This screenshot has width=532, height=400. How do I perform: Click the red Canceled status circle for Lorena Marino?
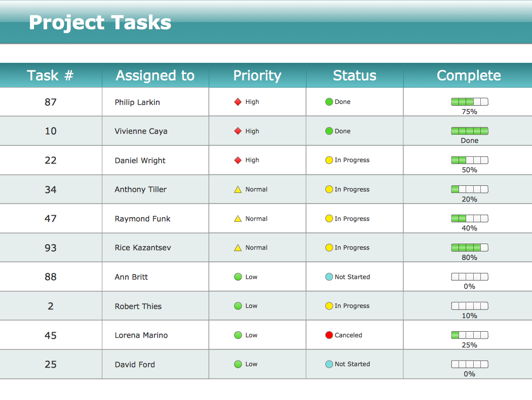(329, 335)
